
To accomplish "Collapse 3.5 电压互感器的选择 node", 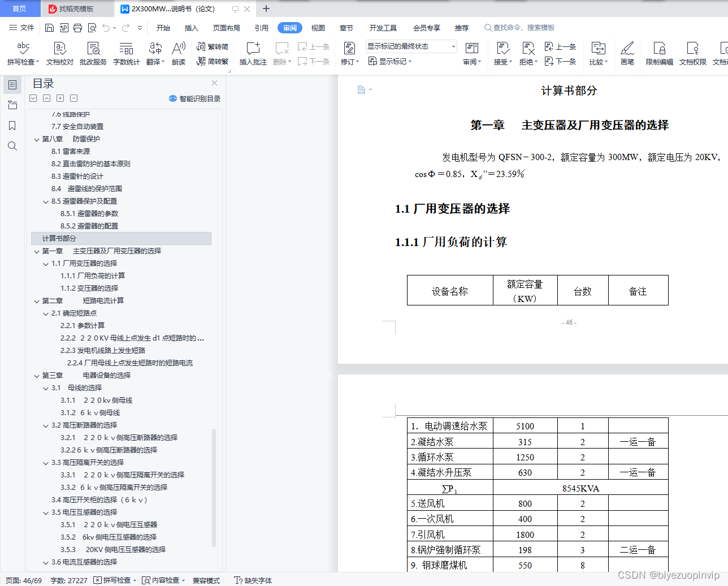I will (x=46, y=512).
